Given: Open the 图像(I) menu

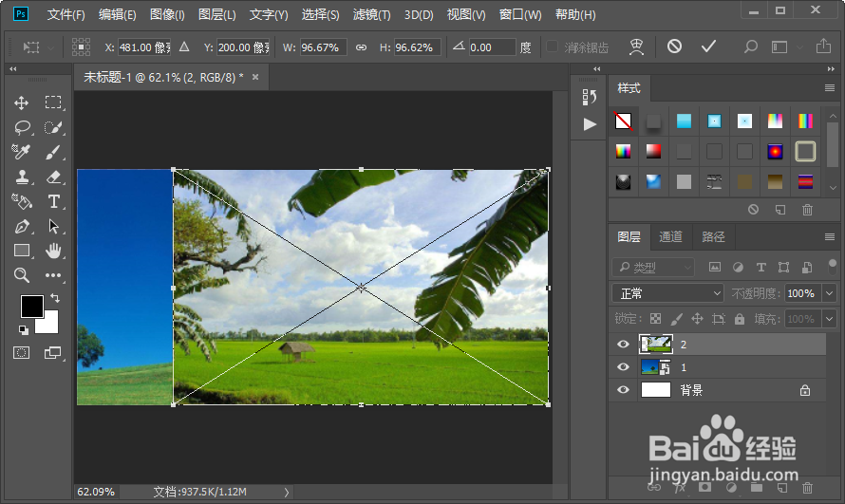Looking at the screenshot, I should click(167, 14).
